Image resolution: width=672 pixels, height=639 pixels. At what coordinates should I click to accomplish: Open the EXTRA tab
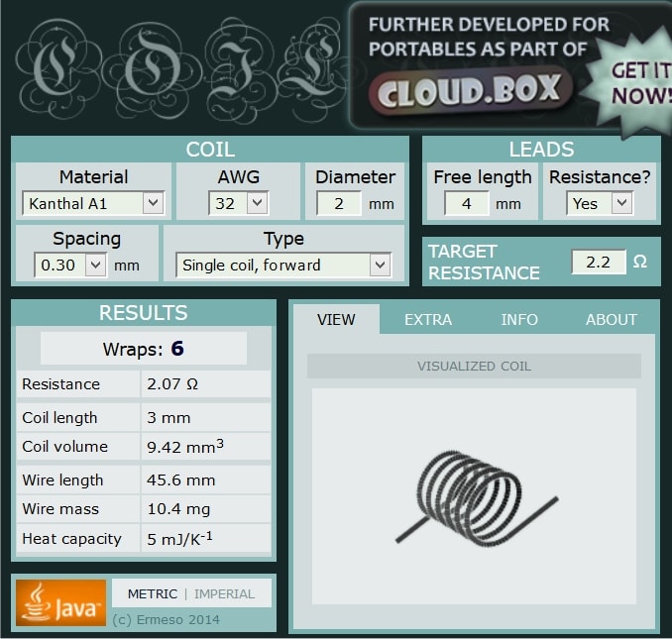click(x=428, y=320)
